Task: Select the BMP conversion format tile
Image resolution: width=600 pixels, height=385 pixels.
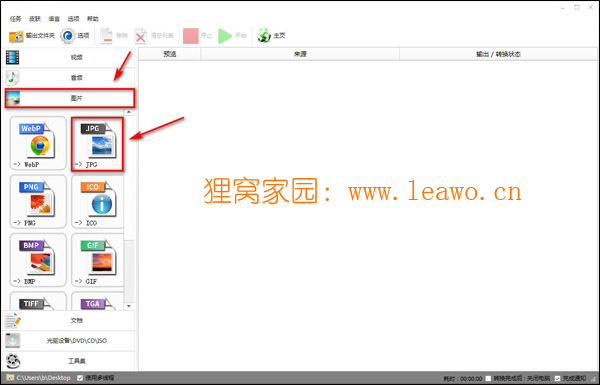Action: (x=38, y=260)
